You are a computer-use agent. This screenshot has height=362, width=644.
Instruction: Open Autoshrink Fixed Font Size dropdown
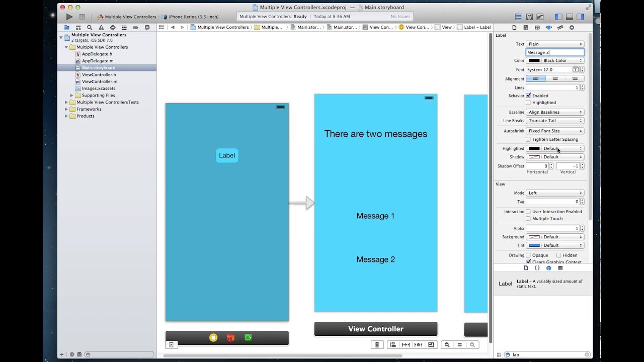(x=555, y=131)
